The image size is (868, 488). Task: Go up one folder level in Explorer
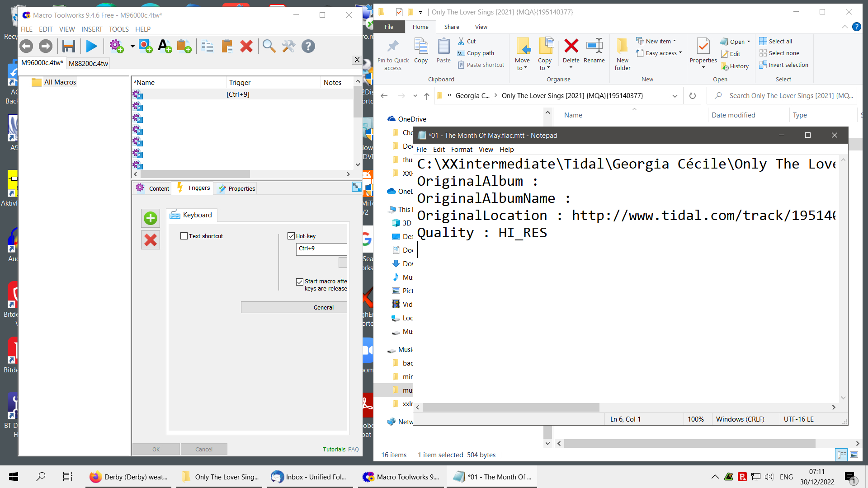[426, 96]
